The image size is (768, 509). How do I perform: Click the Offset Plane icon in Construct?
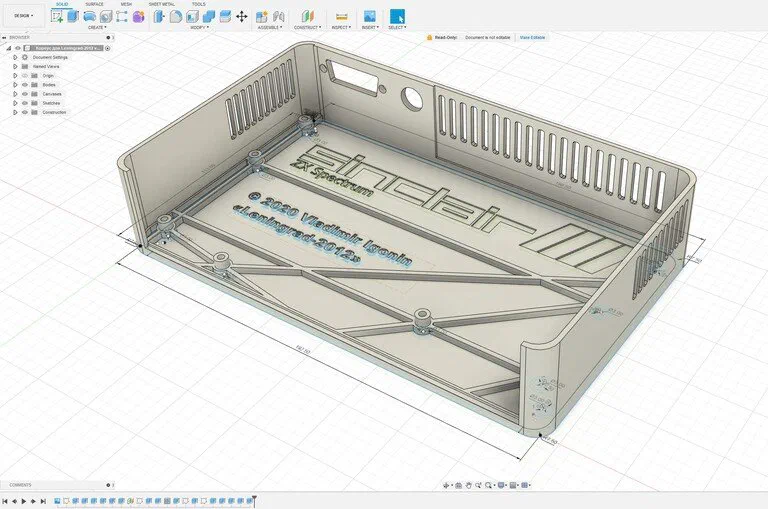click(308, 16)
